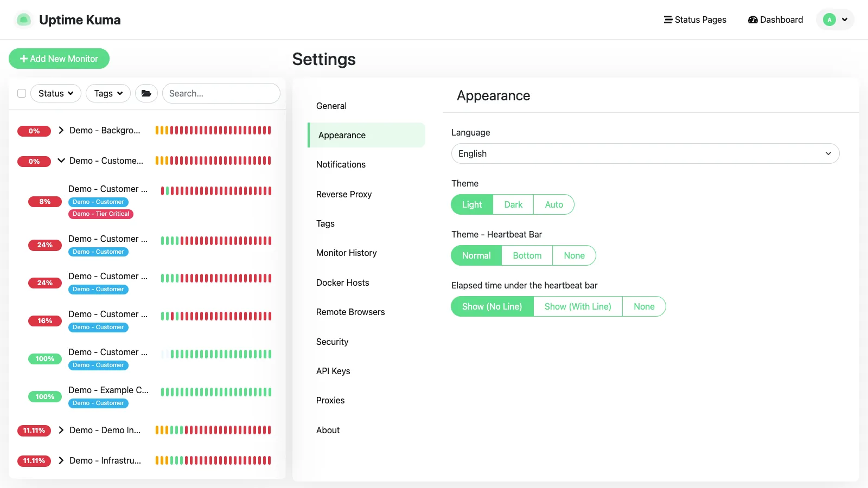This screenshot has width=868, height=488.
Task: Set heartbeat bar theme to None
Action: tap(574, 255)
